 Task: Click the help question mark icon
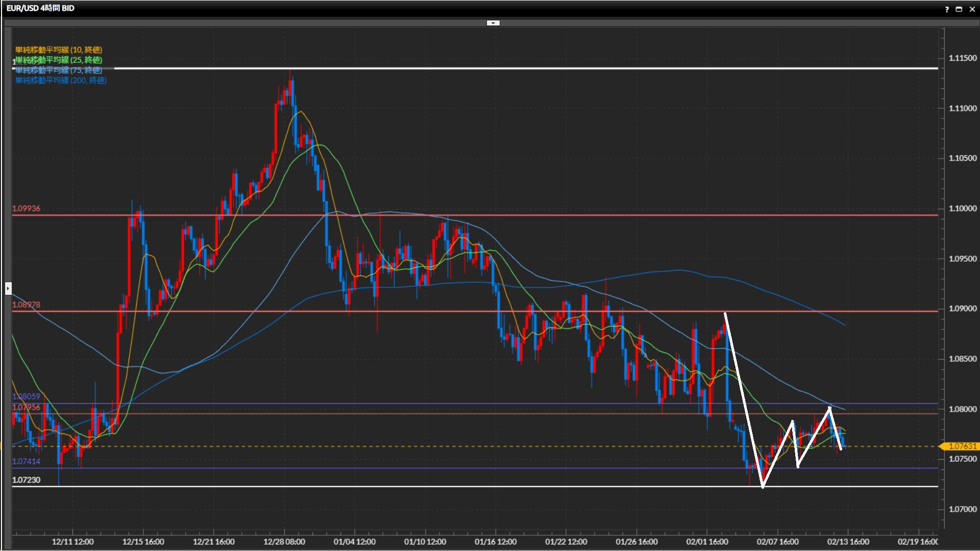pyautogui.click(x=947, y=9)
